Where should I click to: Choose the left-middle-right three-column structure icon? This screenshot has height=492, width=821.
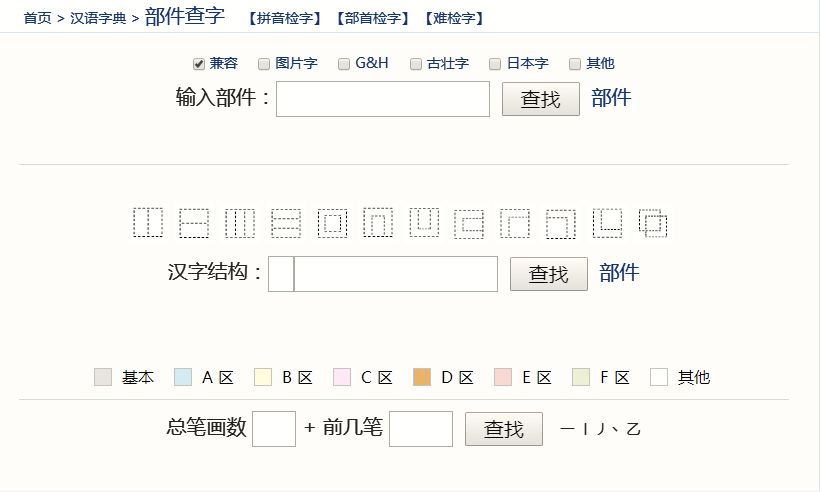pyautogui.click(x=240, y=222)
